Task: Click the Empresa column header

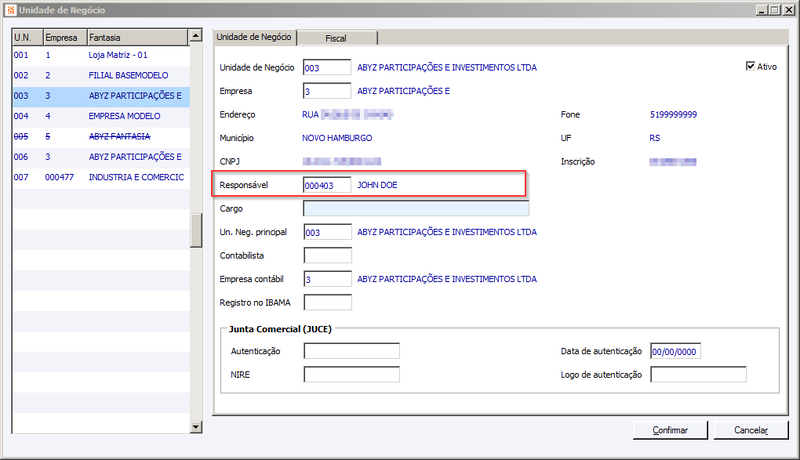Action: 65,37
